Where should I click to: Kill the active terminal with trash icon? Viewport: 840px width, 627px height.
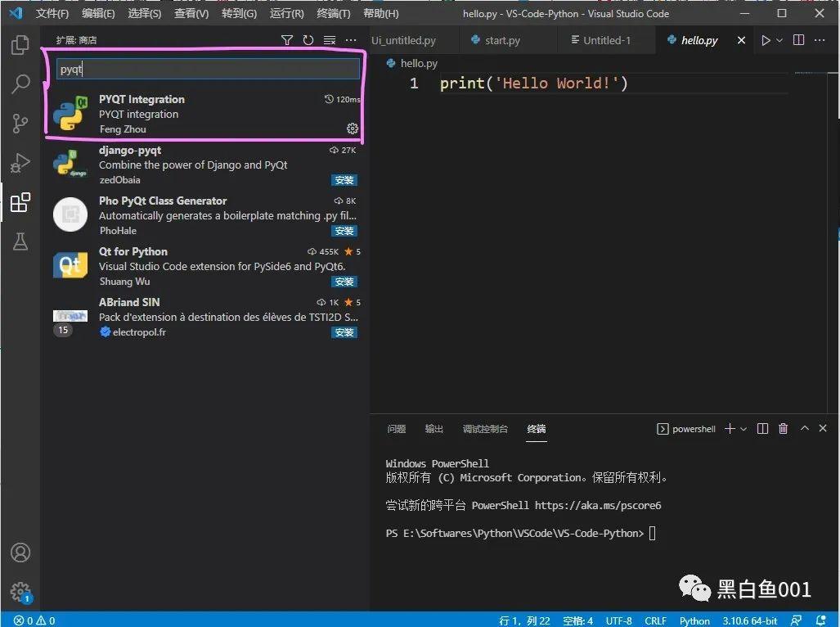tap(783, 428)
